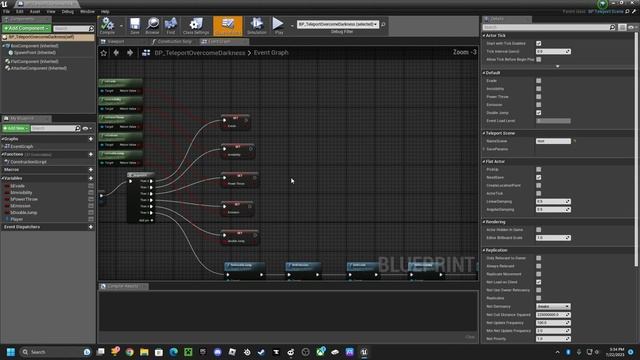Open the Edit menu
This screenshot has height=360, width=640.
[20, 11]
